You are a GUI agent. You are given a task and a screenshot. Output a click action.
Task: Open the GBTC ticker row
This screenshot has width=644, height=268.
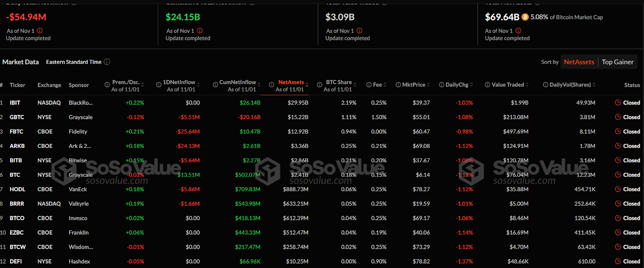(322, 117)
